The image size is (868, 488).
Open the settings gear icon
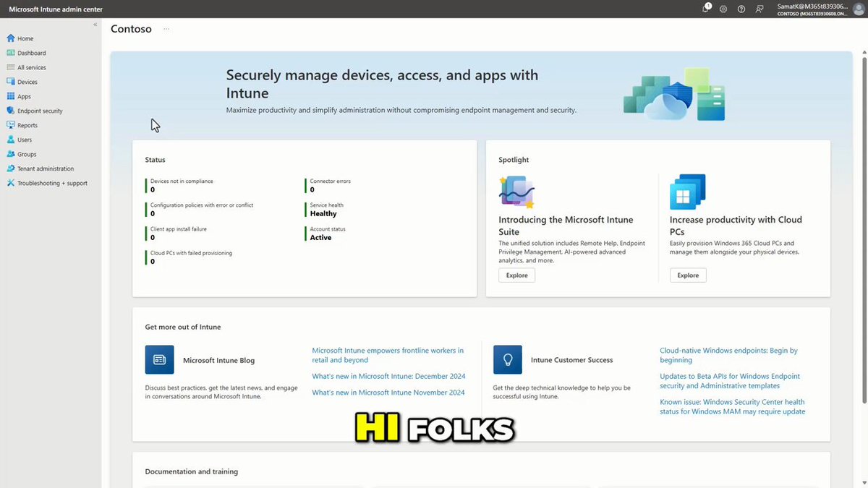click(x=723, y=9)
